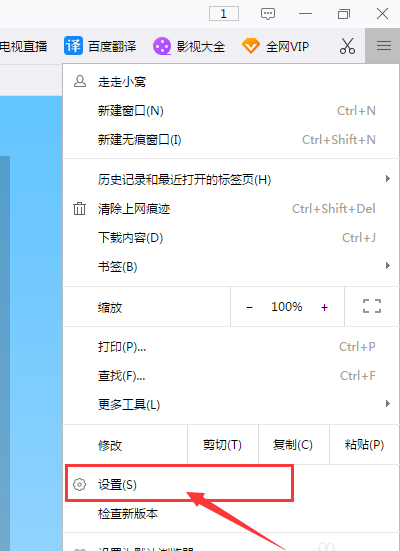Viewport: 400px width, 551px height.
Task: Toggle fullscreen mode icon in zoom row
Action: coord(372,306)
